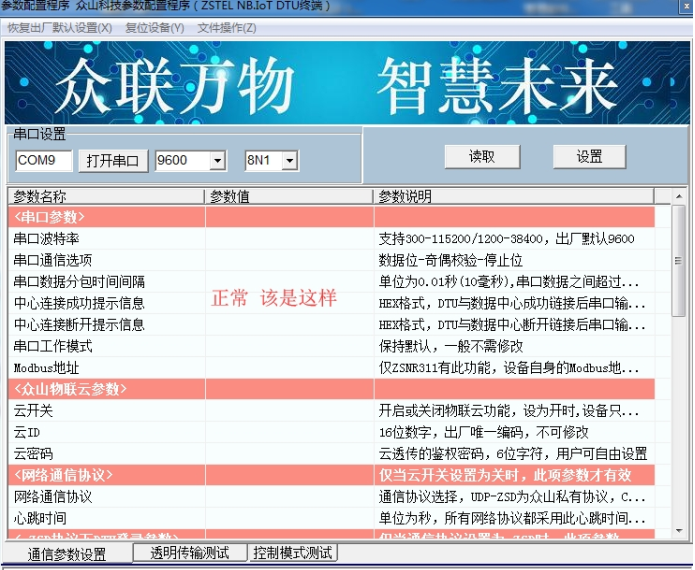695x570 pixels.
Task: Select the 云ID row
Action: point(331,432)
